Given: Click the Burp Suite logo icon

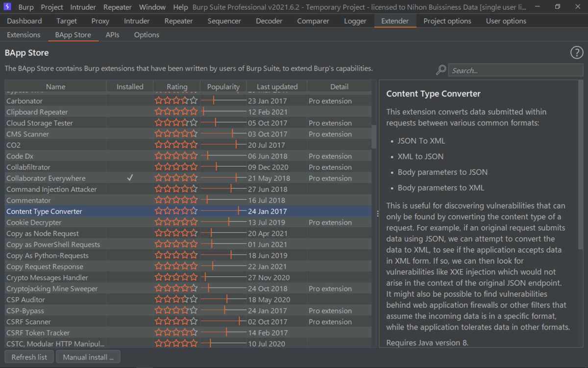Looking at the screenshot, I should point(7,7).
